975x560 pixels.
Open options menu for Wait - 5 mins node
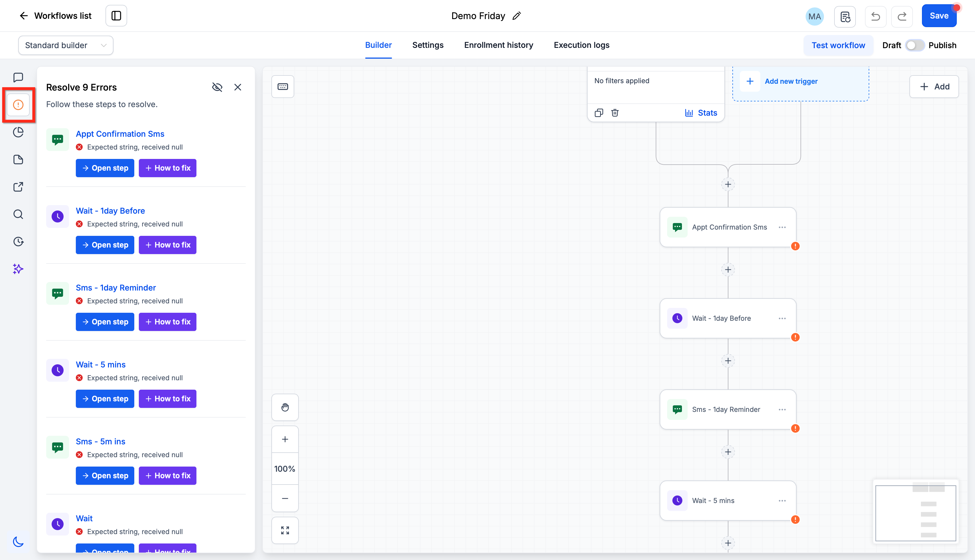782,501
